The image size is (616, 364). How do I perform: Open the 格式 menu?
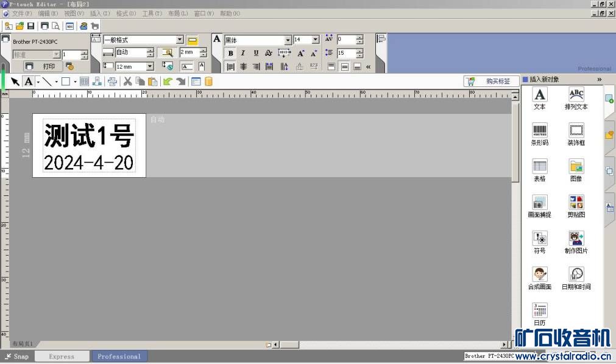click(126, 13)
